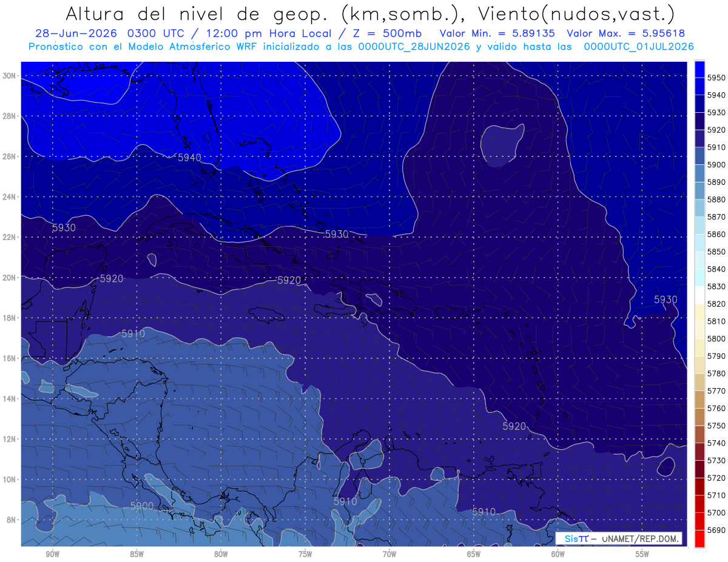This screenshot has height=562, width=728.
Task: Click the 65W longitude axis label
Action: (474, 554)
